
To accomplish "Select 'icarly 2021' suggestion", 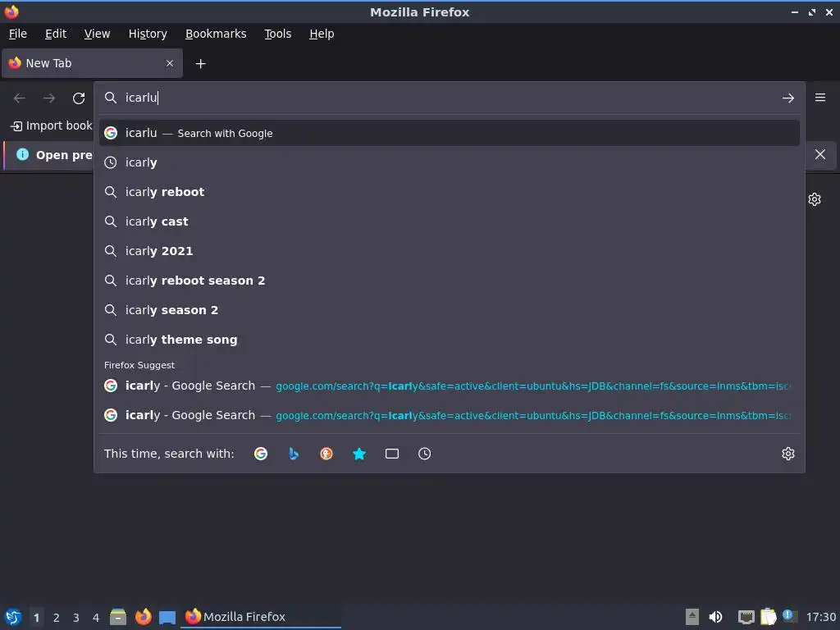I will point(449,251).
